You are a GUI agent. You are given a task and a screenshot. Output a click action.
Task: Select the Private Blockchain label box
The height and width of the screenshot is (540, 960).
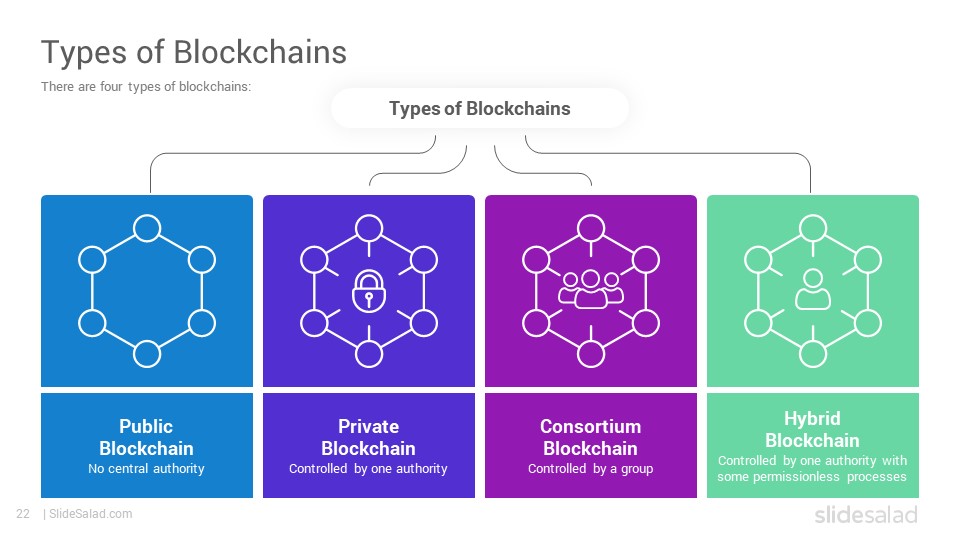(x=369, y=445)
